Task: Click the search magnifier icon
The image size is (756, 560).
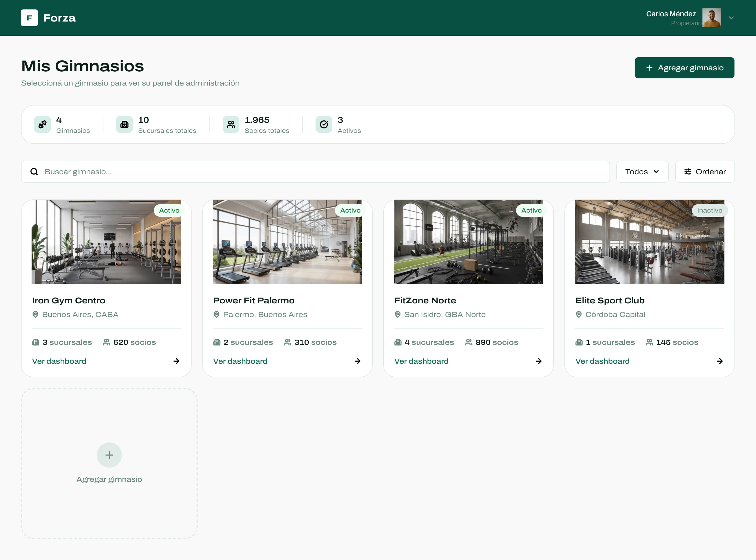Action: pyautogui.click(x=34, y=172)
